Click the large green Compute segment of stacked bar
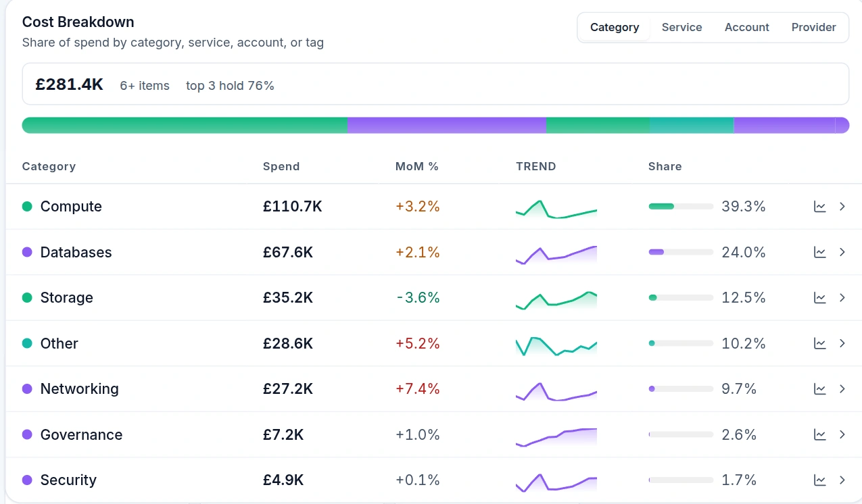The height and width of the screenshot is (504, 862). coord(185,125)
